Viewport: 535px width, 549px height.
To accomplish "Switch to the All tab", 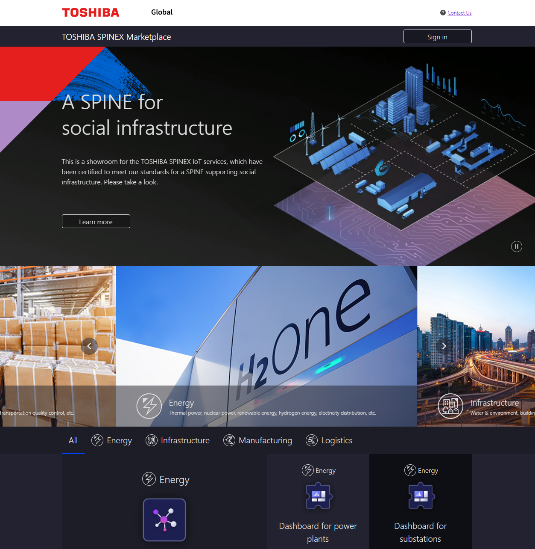I will 73,440.
